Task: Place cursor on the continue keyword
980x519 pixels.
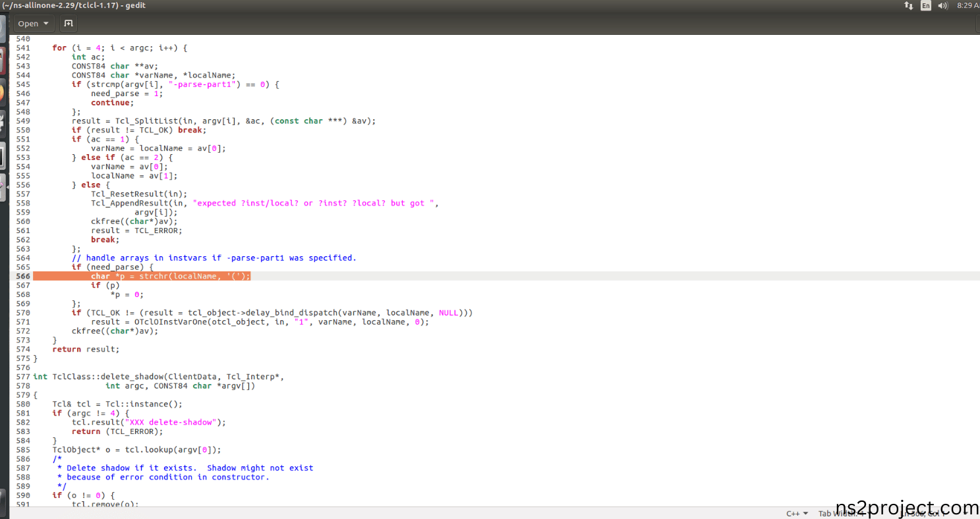Action: coord(111,103)
